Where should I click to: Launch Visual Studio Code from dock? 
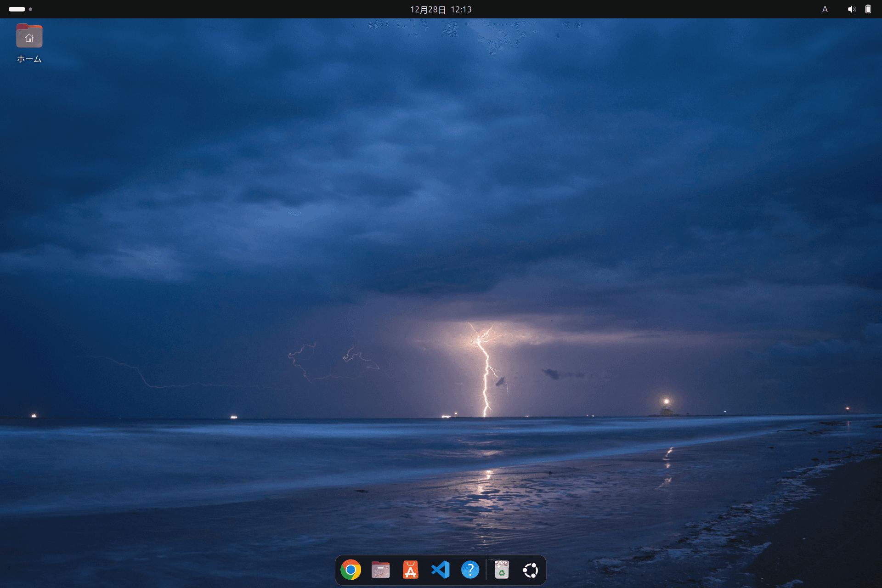[x=440, y=570]
